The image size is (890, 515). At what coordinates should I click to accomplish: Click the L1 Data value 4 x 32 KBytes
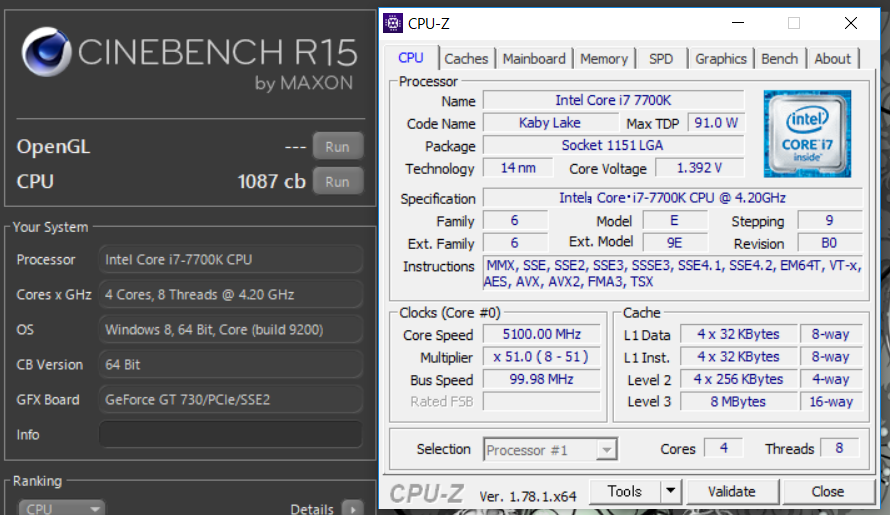click(x=738, y=334)
